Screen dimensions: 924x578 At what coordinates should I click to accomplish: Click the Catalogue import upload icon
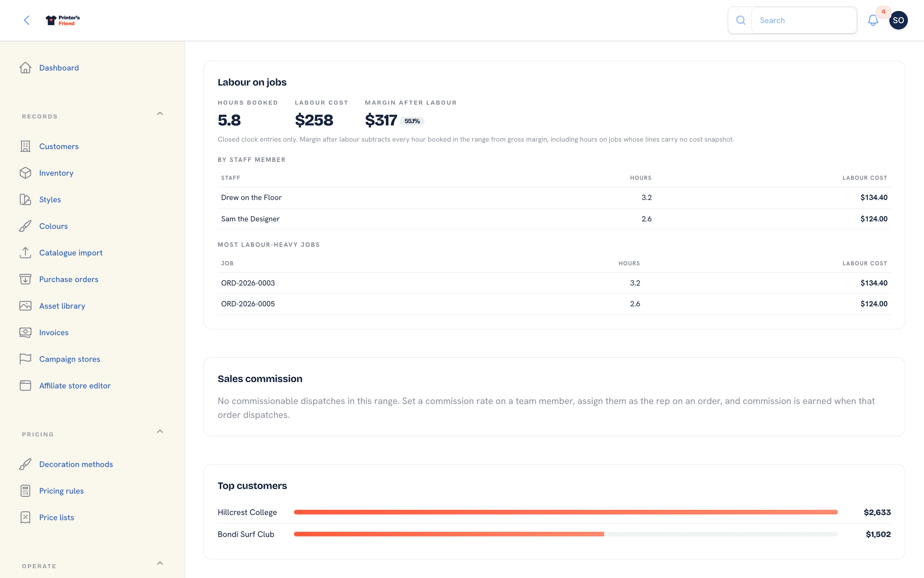click(x=25, y=253)
